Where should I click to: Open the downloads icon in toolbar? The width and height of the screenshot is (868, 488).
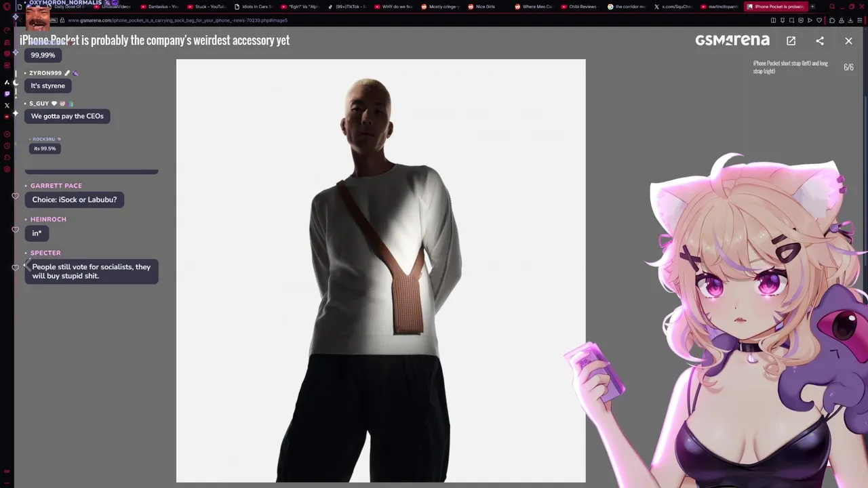coord(850,20)
